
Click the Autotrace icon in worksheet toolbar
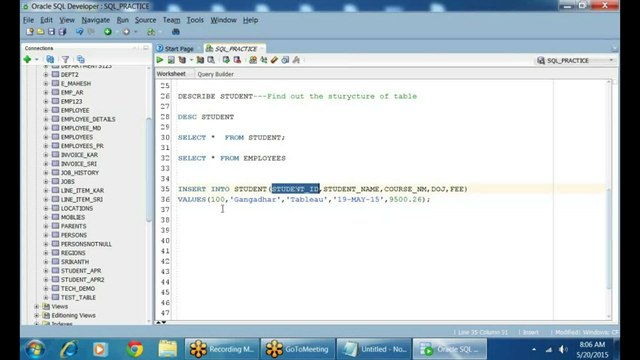tap(200, 60)
